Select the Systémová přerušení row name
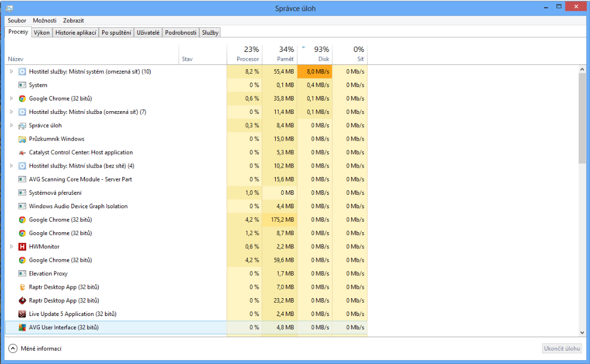Image resolution: width=590 pixels, height=364 pixels. [x=55, y=193]
